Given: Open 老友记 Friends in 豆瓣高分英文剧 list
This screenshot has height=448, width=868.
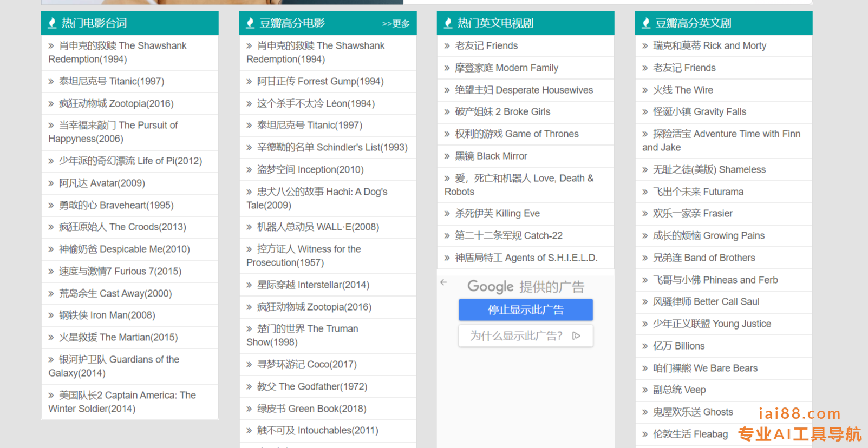Looking at the screenshot, I should (x=684, y=68).
